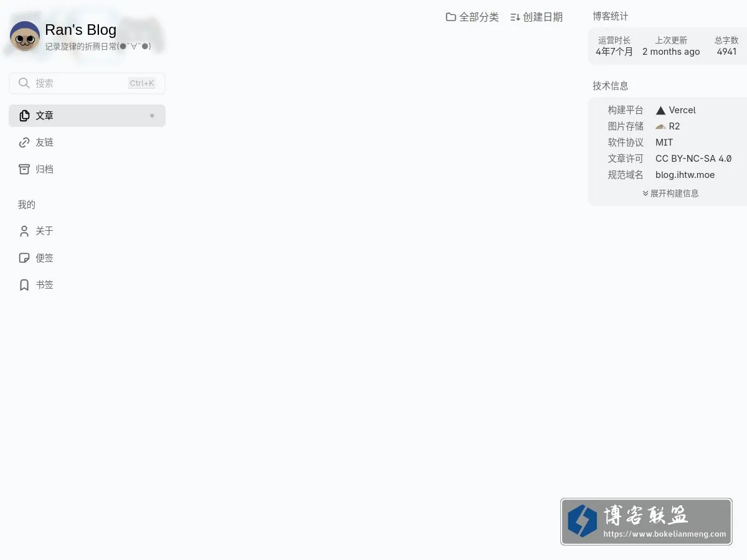This screenshot has width=747, height=560.
Task: Click the MIT software license link
Action: tap(664, 142)
